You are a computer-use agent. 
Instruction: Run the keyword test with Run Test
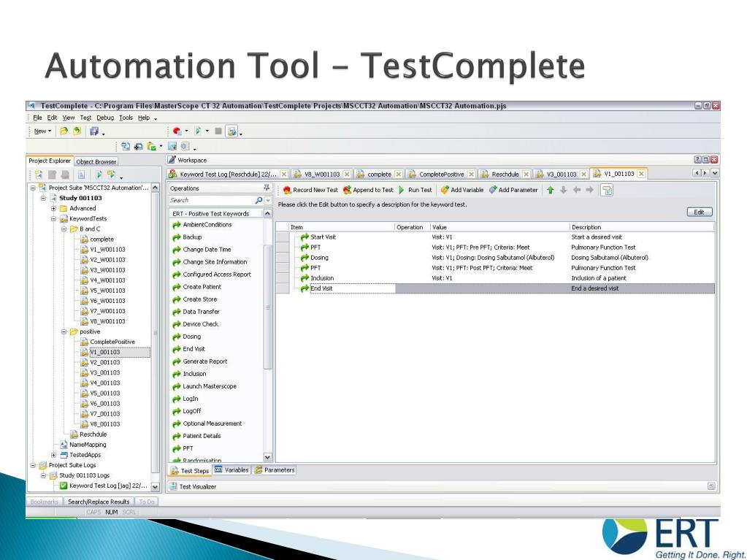415,190
